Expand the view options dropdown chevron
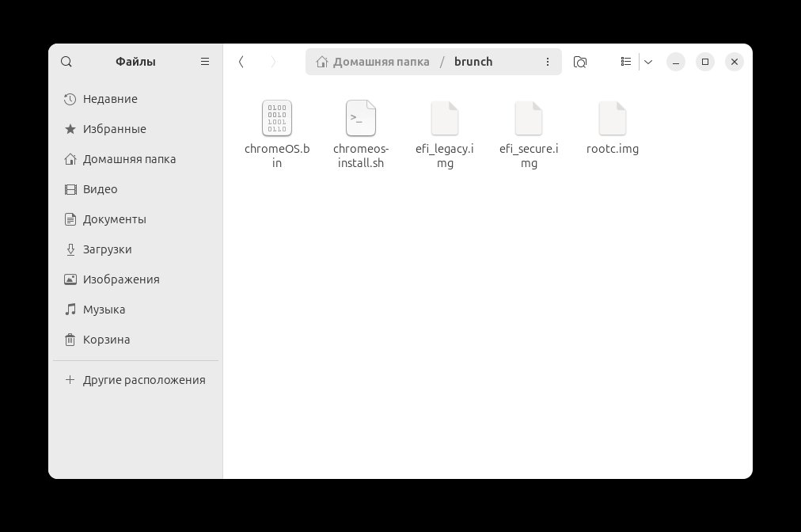The height and width of the screenshot is (532, 801). coord(647,62)
